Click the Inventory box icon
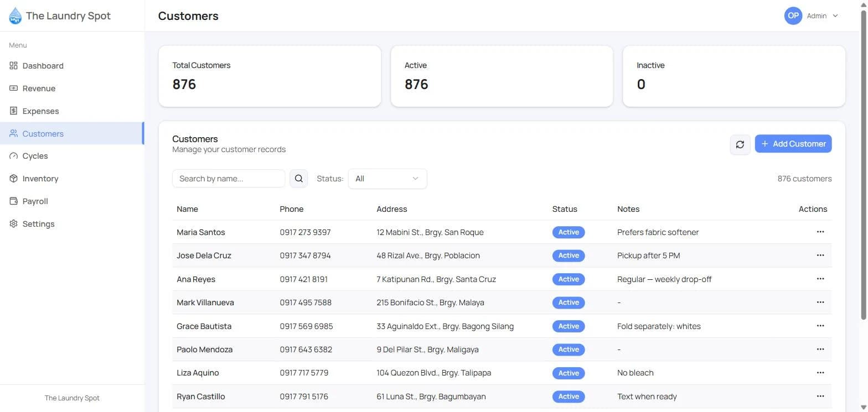 pyautogui.click(x=14, y=179)
